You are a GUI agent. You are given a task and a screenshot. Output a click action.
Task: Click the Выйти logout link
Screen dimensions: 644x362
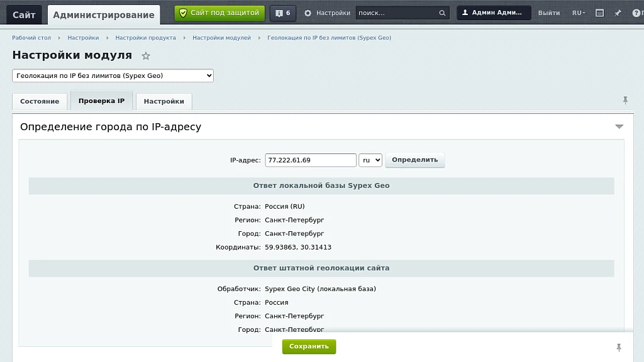tap(548, 13)
